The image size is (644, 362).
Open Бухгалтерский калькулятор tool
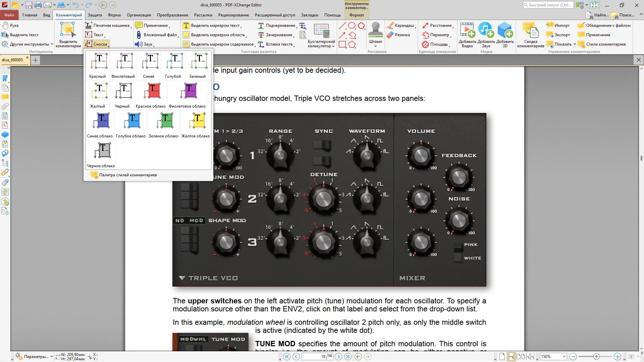[x=321, y=36]
